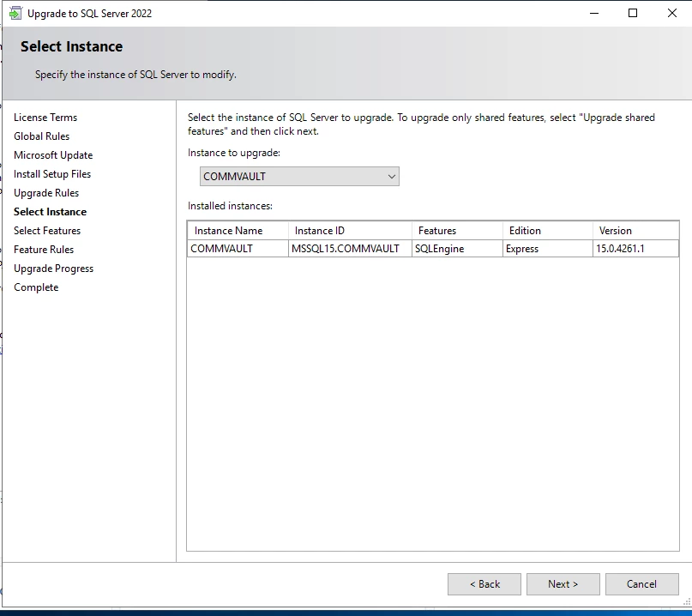Click the SQLEngine features cell
The height and width of the screenshot is (616, 692).
pos(457,249)
